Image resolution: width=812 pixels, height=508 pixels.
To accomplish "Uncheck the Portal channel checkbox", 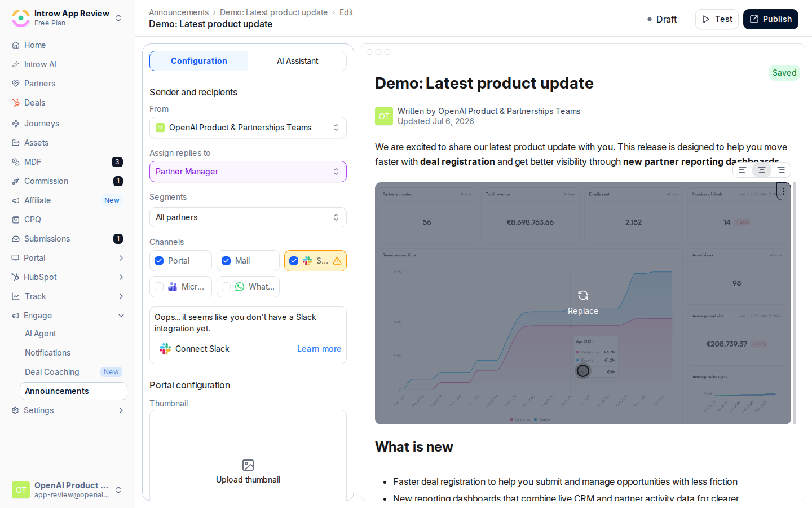I will [159, 261].
